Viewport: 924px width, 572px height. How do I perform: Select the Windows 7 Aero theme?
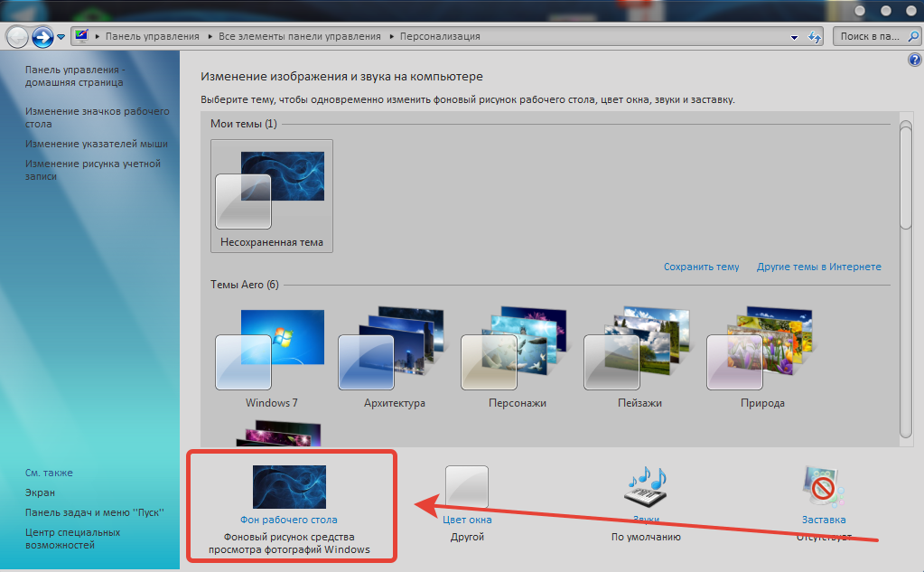coord(272,357)
